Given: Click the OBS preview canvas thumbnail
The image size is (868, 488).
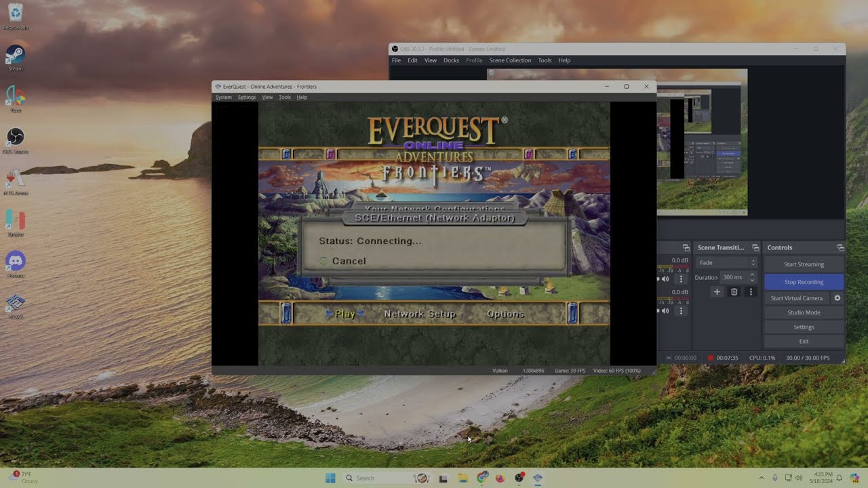Looking at the screenshot, I should (617, 142).
